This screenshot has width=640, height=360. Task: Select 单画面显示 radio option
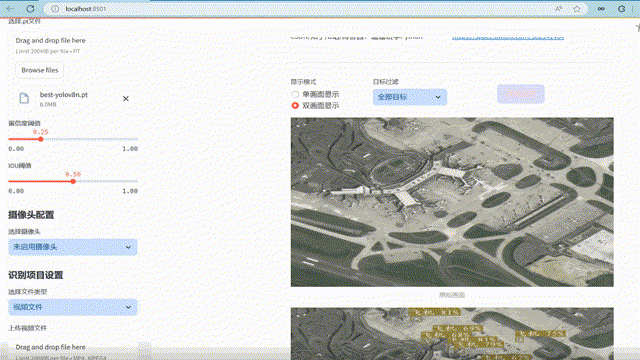tap(295, 94)
